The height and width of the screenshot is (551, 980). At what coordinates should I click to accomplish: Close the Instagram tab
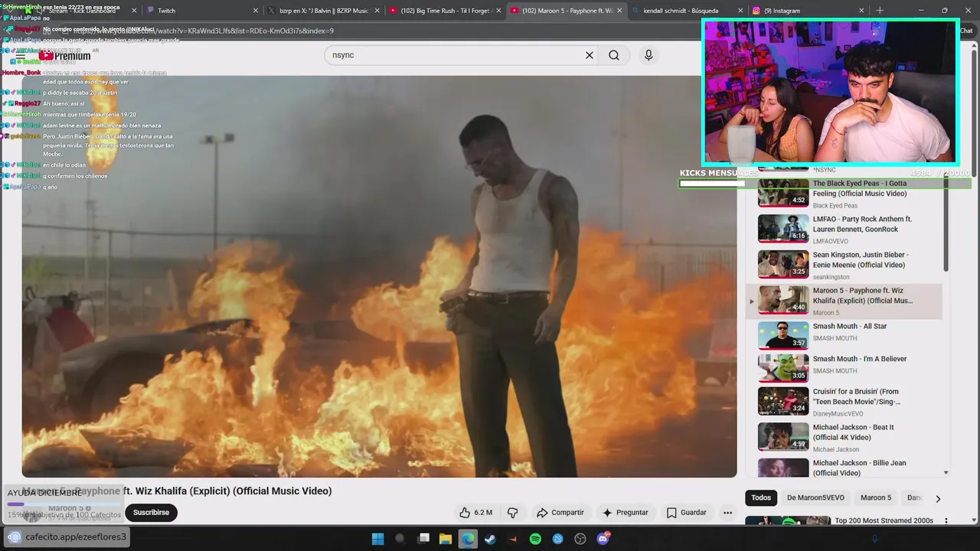click(x=861, y=11)
